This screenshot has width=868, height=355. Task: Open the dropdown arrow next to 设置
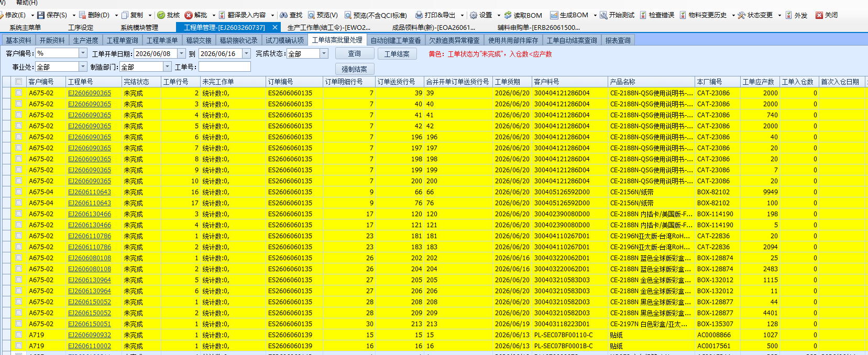point(499,15)
